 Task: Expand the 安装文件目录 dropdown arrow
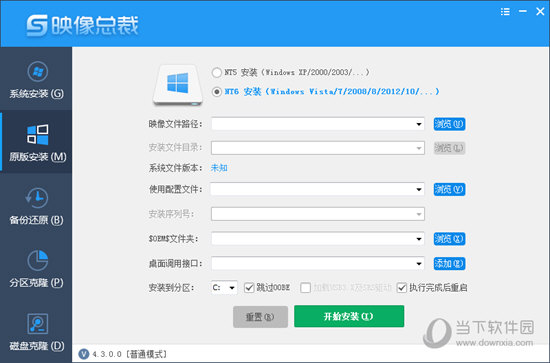click(x=419, y=148)
